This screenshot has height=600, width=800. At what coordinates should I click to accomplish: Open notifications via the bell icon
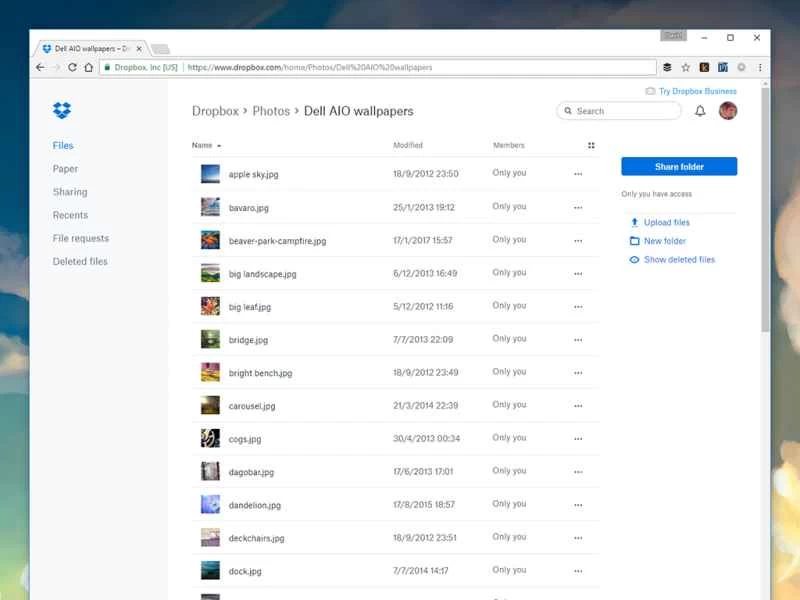(702, 111)
